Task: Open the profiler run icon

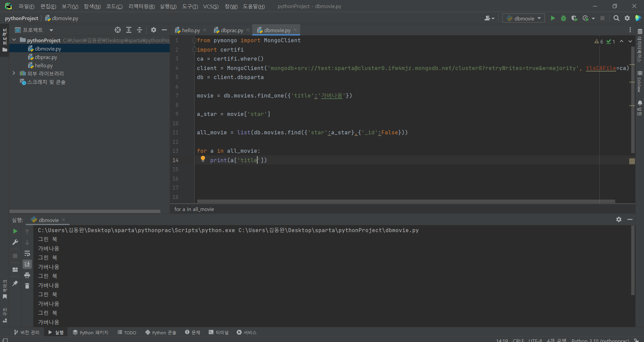Action: click(586, 18)
